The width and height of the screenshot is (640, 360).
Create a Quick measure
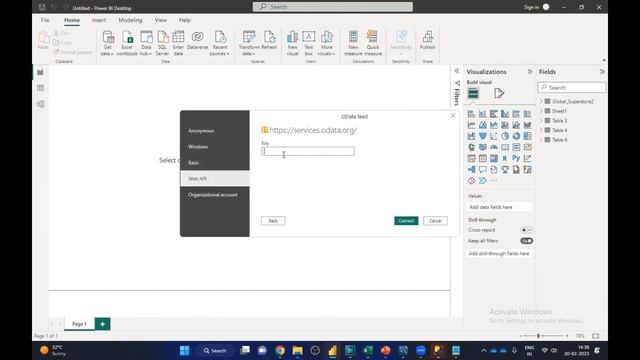373,43
